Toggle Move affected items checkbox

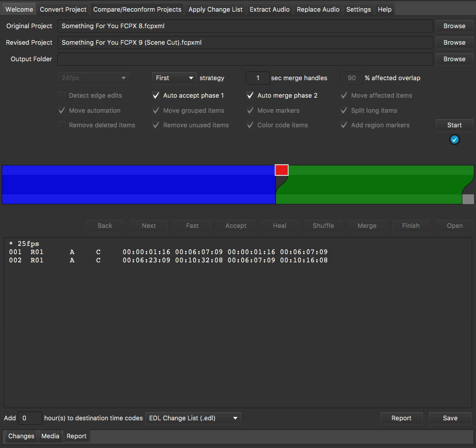coord(344,95)
